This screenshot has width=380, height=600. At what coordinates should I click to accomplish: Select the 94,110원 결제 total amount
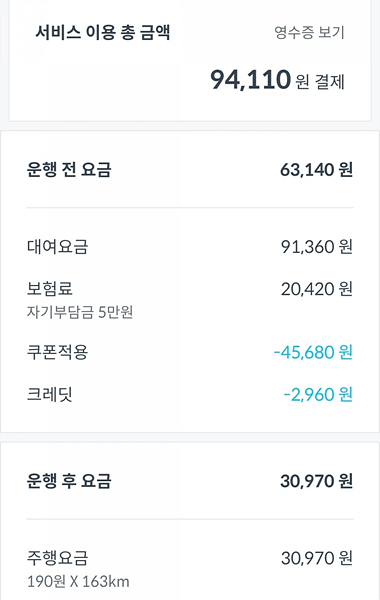(x=277, y=80)
